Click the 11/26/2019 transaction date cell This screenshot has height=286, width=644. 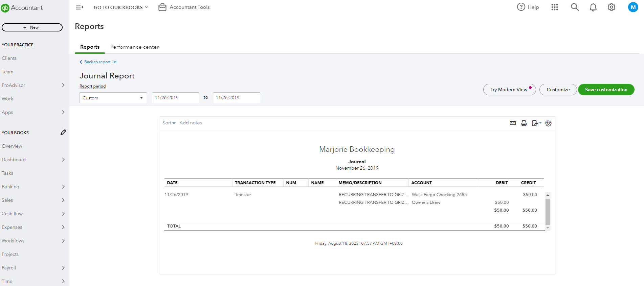pos(176,195)
